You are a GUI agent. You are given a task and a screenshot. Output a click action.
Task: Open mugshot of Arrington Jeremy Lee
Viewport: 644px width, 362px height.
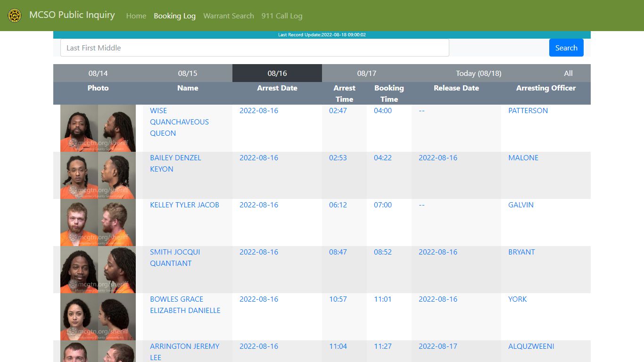[x=98, y=351]
